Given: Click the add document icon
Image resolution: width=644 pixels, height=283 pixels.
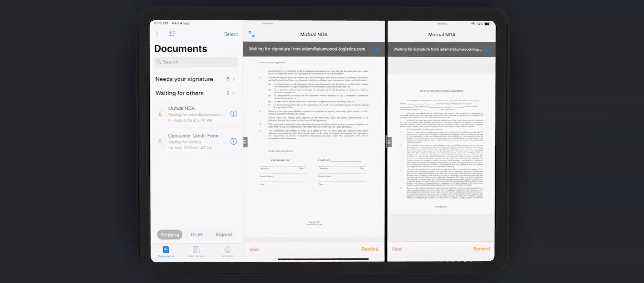Looking at the screenshot, I should tap(157, 34).
